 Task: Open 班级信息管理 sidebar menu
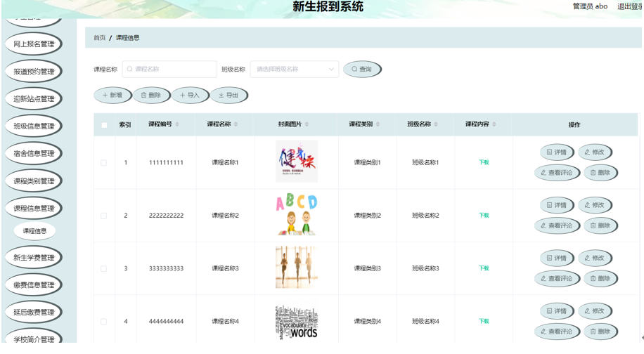(x=34, y=126)
